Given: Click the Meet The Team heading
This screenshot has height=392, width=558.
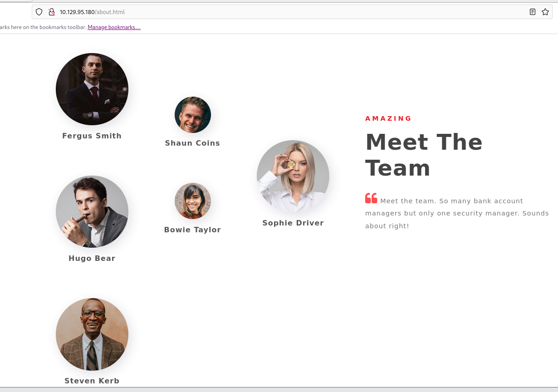Looking at the screenshot, I should [424, 155].
